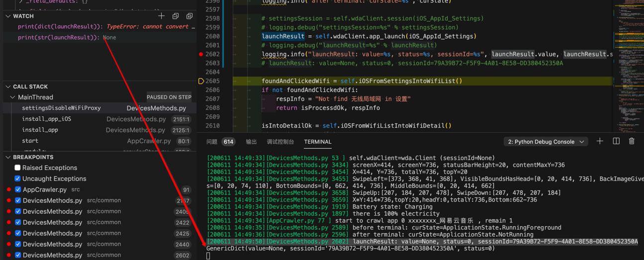
Task: Click line number 2607 in the gutter
Action: (x=212, y=99)
